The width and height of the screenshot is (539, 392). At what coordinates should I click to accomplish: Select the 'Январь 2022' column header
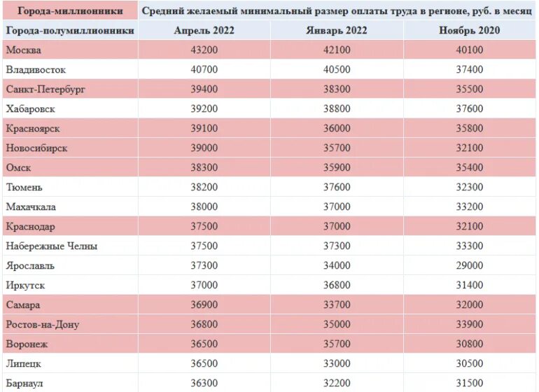pos(337,30)
